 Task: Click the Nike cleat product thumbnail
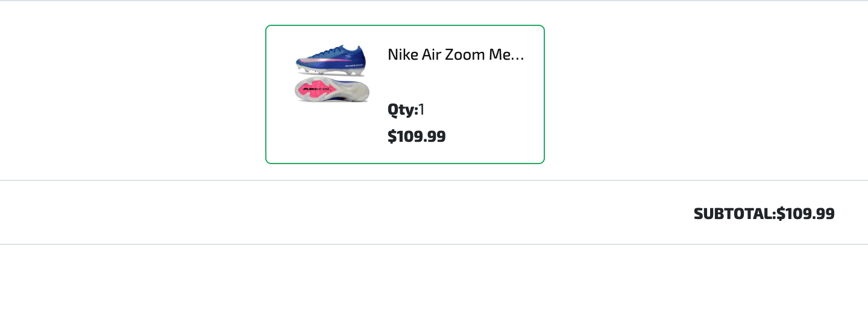pos(332,73)
